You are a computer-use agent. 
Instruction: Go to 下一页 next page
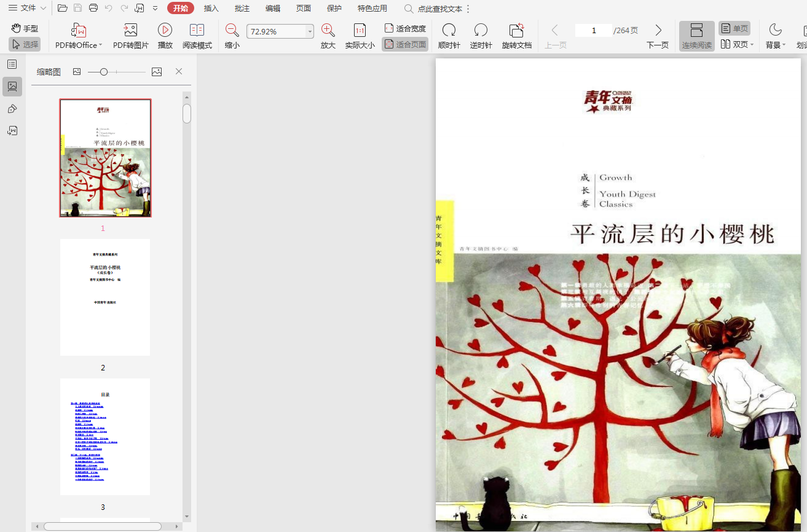658,37
